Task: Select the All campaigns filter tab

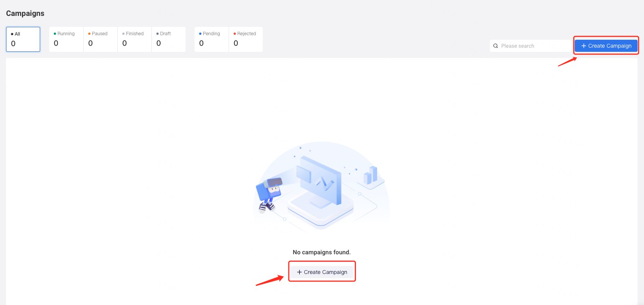Action: click(23, 39)
